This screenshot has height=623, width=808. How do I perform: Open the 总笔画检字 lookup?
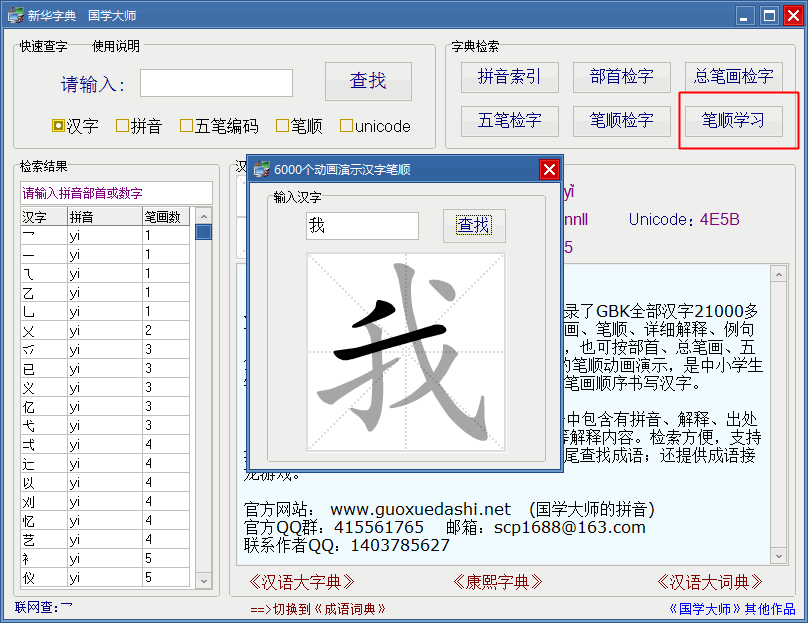coord(733,77)
